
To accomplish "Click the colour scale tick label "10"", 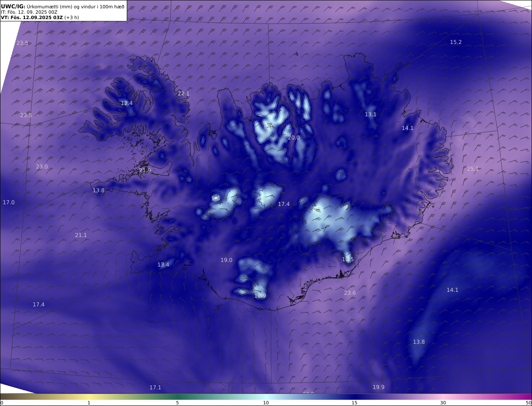I will coord(266,403).
